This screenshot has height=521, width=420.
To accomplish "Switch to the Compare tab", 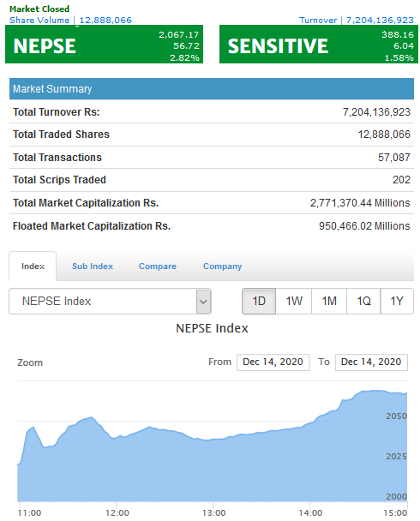I will [158, 266].
